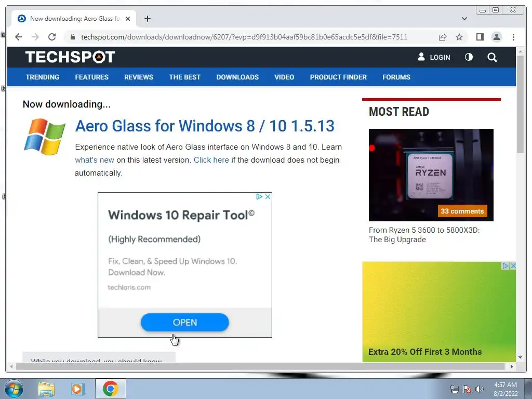Screen dimensions: 532x399
Task: Open the DOWNLOADS menu item
Action: (x=237, y=77)
